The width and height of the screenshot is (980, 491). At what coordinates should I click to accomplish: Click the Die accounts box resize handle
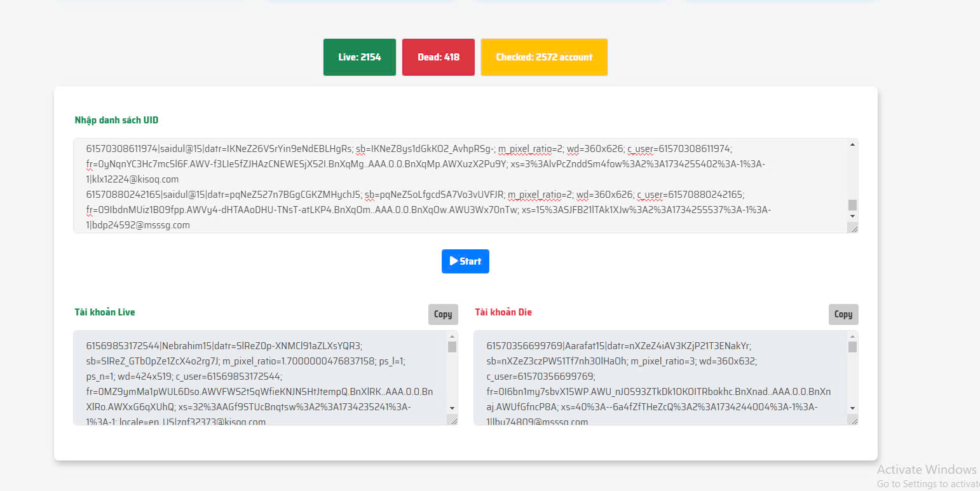click(853, 420)
